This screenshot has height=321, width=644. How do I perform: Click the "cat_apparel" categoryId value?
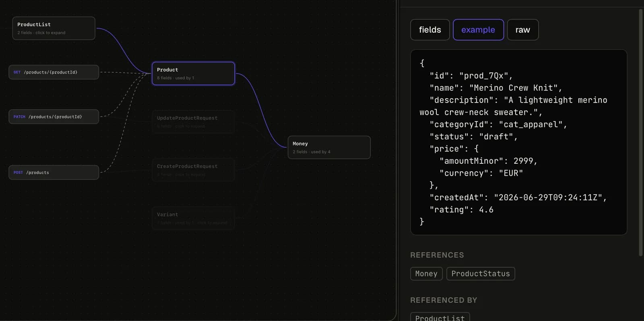(530, 124)
